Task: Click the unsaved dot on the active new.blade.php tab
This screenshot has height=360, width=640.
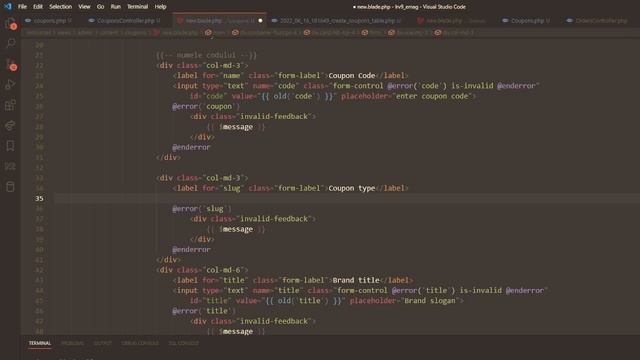Action: (260, 20)
